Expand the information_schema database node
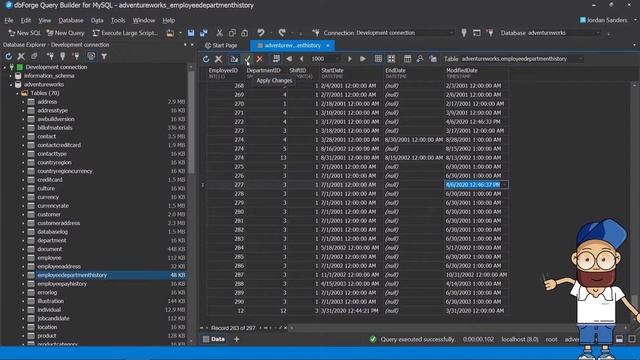The height and width of the screenshot is (360, 640). pos(11,76)
